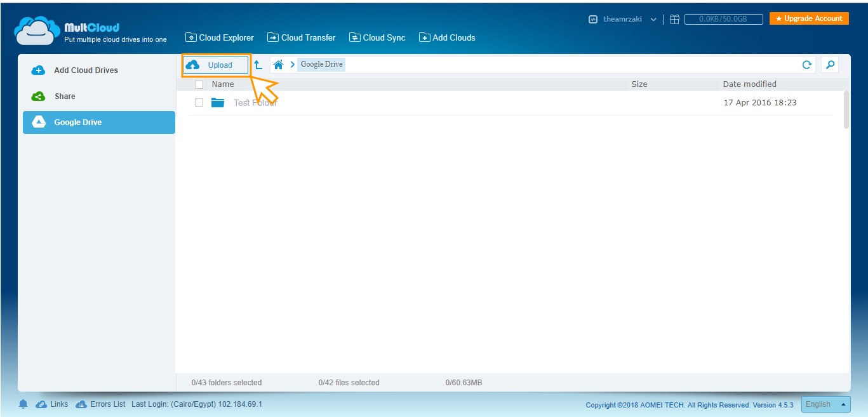Click the 0/43 folders selected status
This screenshot has width=868, height=417.
coord(227,383)
